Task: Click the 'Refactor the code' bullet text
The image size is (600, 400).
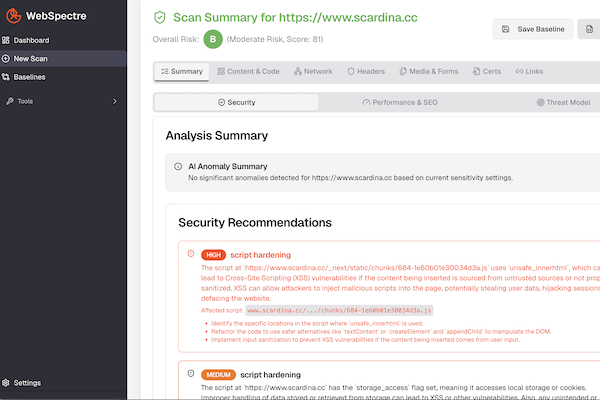Action: (x=381, y=331)
